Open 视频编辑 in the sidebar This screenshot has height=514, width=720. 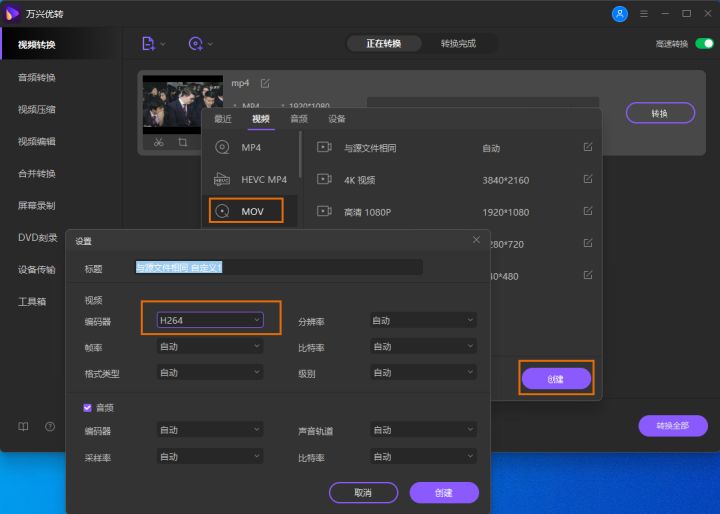(37, 141)
